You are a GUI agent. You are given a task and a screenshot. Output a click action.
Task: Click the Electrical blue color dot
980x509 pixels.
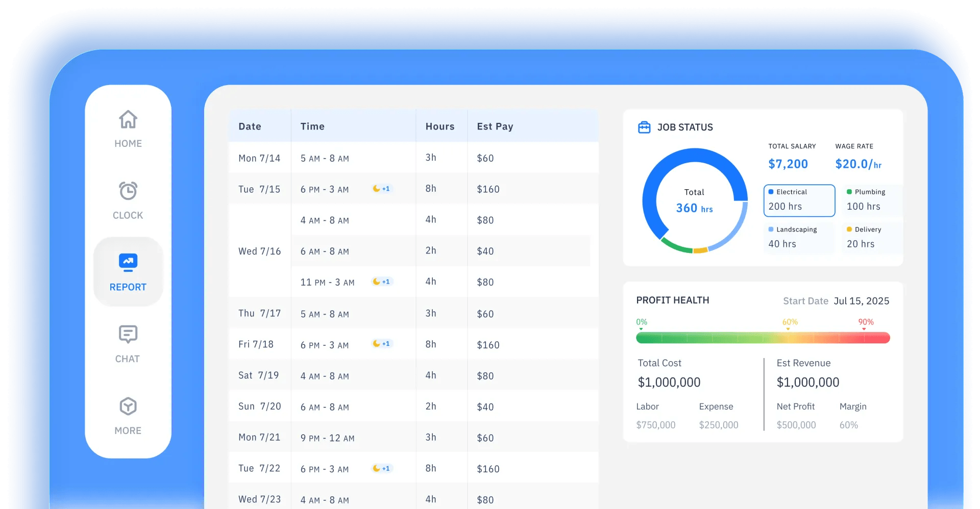point(771,192)
